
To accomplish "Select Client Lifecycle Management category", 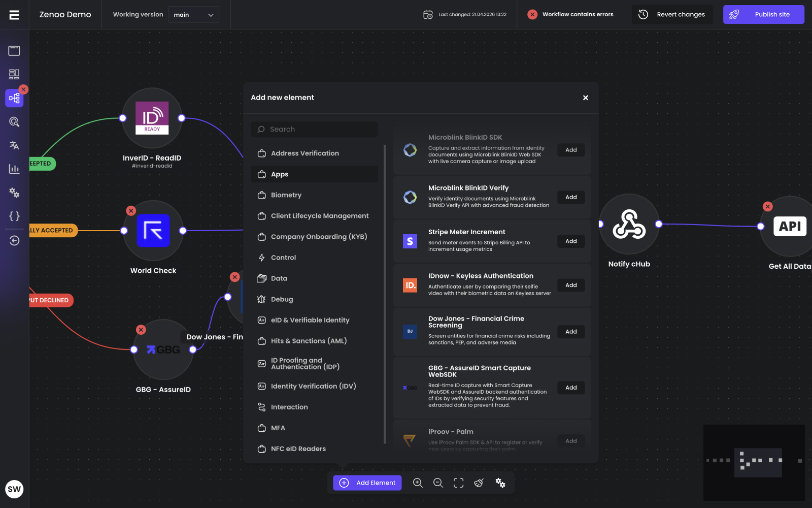I will click(314, 216).
